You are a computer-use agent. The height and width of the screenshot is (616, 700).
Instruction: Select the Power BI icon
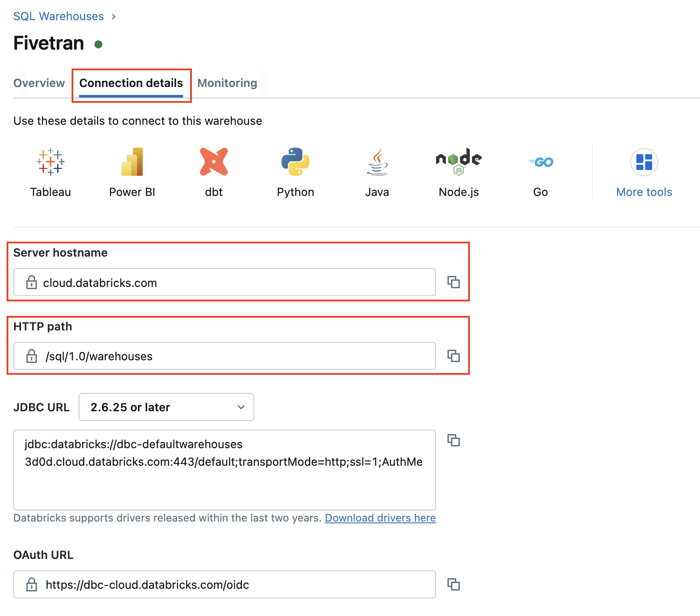(x=132, y=162)
